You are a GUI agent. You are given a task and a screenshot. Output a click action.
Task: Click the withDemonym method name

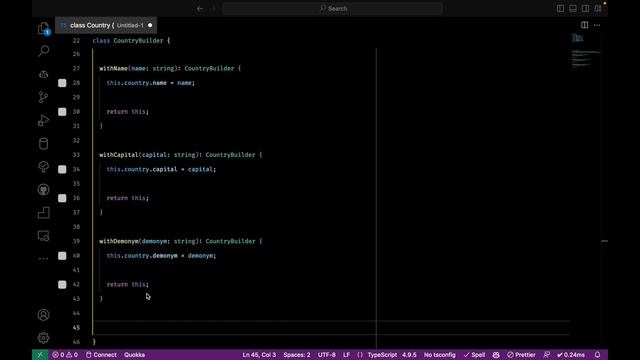[x=119, y=241]
